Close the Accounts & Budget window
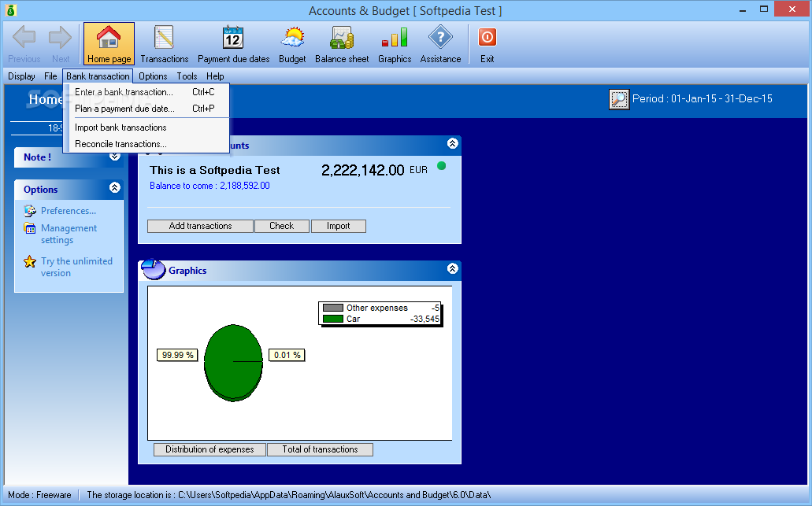Viewport: 812px width, 506px height. point(792,9)
